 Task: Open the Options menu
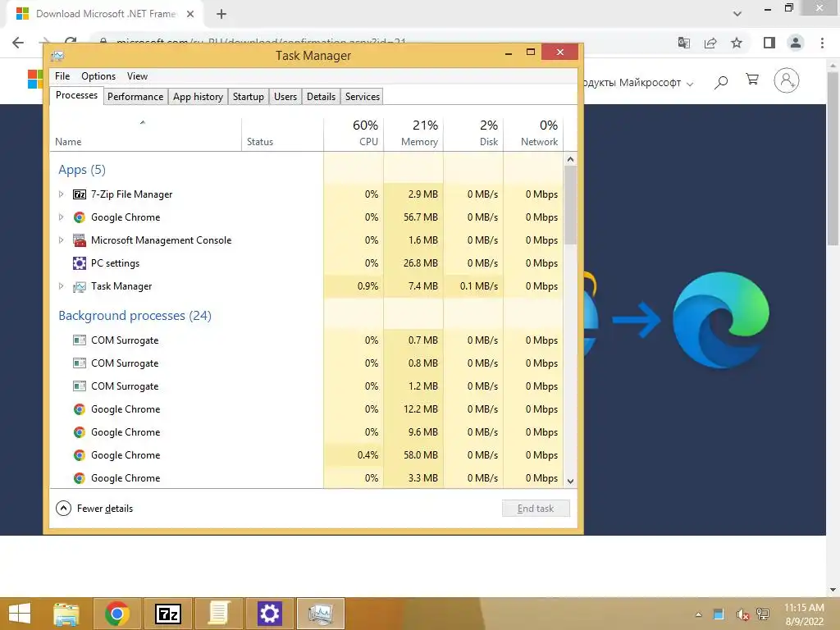tap(98, 76)
